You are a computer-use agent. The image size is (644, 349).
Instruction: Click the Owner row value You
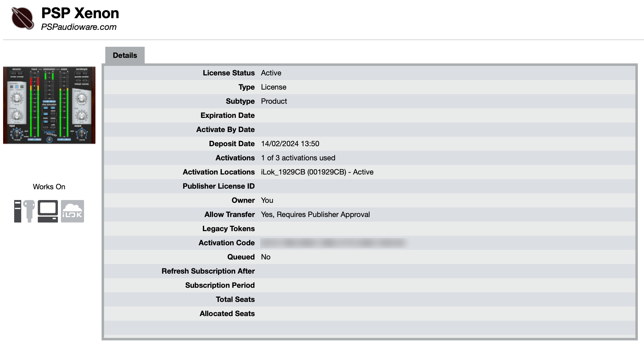(267, 200)
